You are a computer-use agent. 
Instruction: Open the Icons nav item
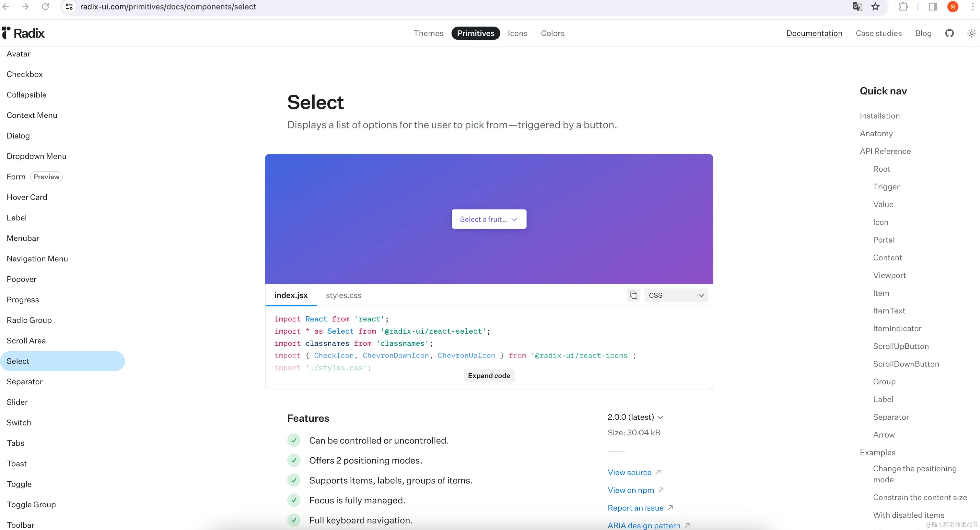click(518, 33)
